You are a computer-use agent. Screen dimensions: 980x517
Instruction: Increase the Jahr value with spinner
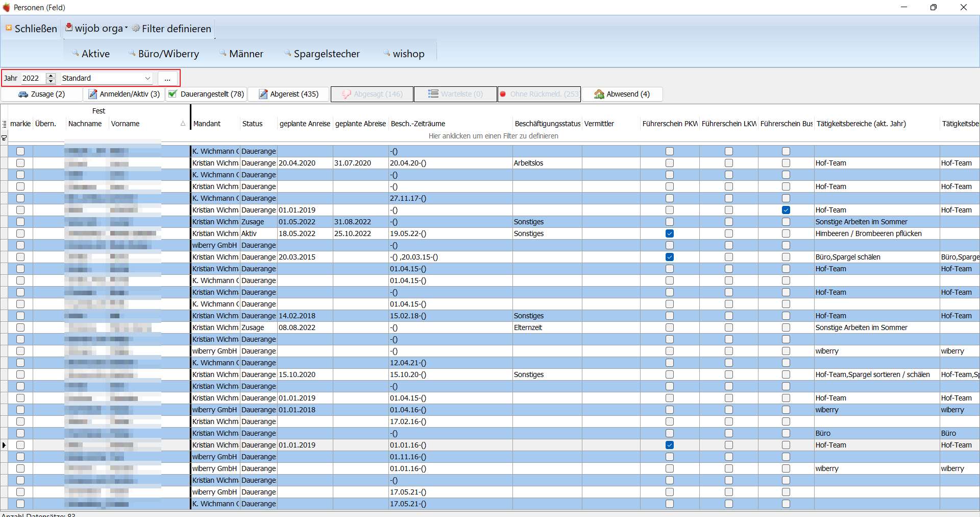coord(51,76)
